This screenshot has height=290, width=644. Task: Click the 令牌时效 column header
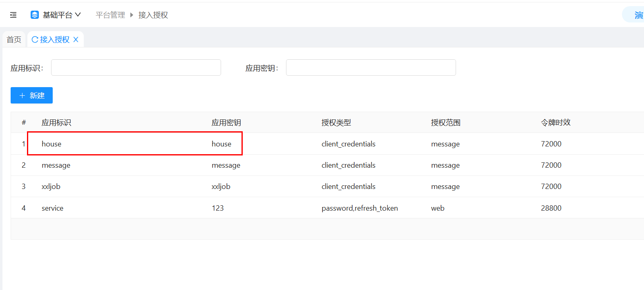click(555, 123)
